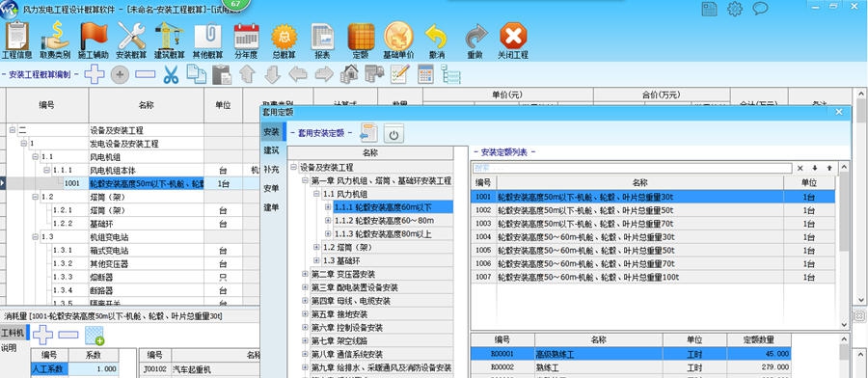The height and width of the screenshot is (378, 868).
Task: Select the 熟练工 row in labor table
Action: click(x=631, y=367)
